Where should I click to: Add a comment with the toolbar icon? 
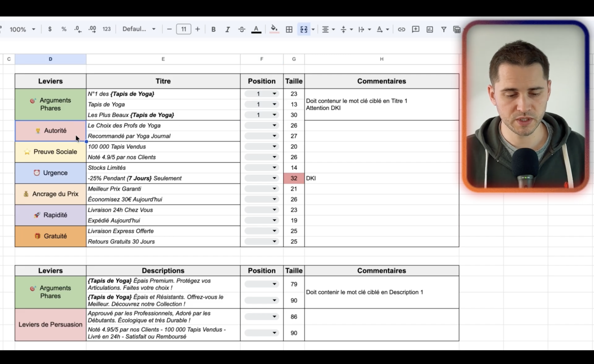click(415, 29)
